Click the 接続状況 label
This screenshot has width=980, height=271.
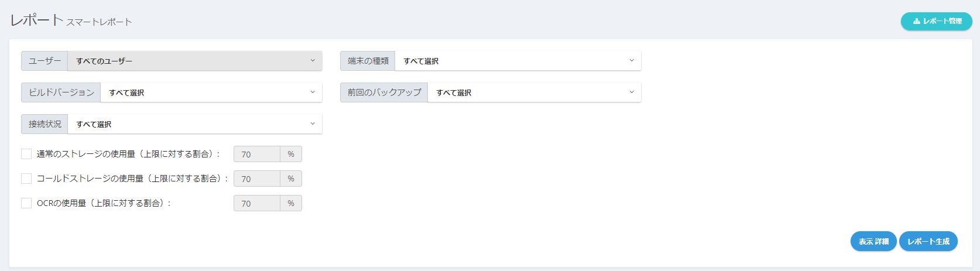[x=44, y=124]
